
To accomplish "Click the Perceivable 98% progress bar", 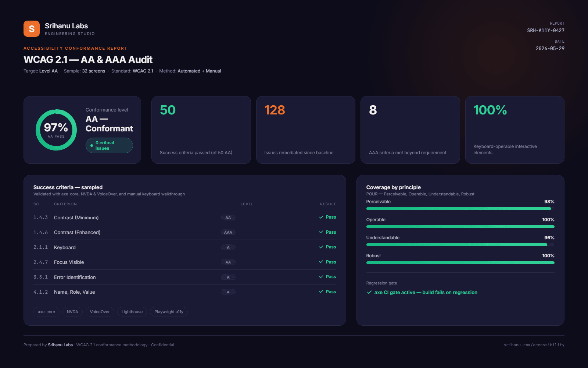I will click(x=460, y=209).
